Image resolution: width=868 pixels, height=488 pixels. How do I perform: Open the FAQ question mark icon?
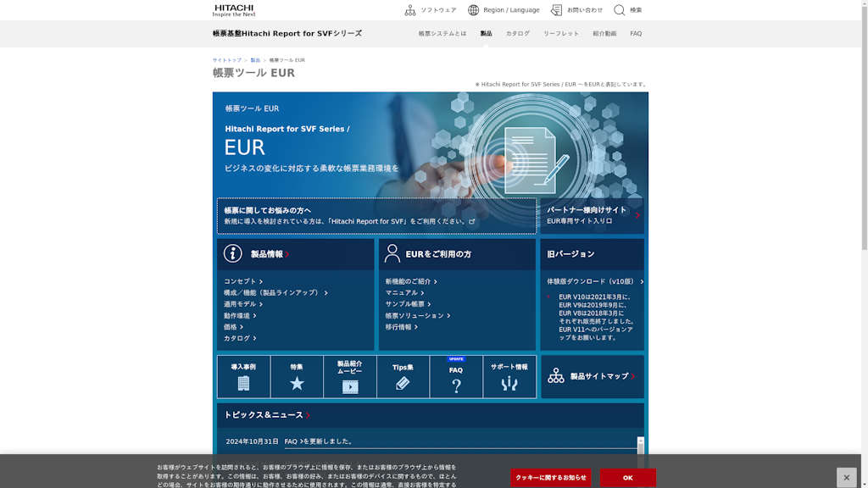tap(457, 384)
